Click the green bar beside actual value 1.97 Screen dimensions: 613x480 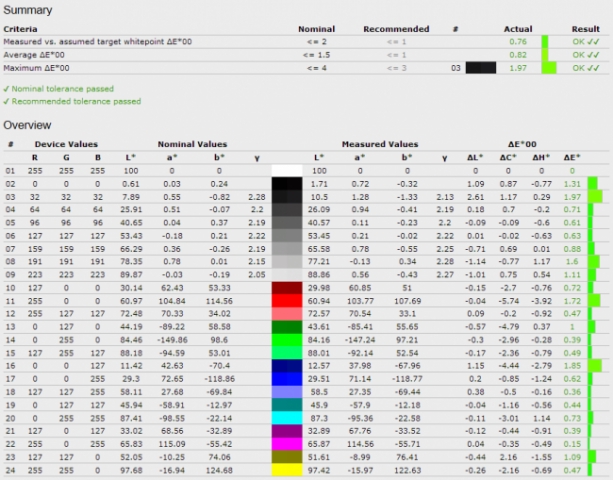point(548,67)
